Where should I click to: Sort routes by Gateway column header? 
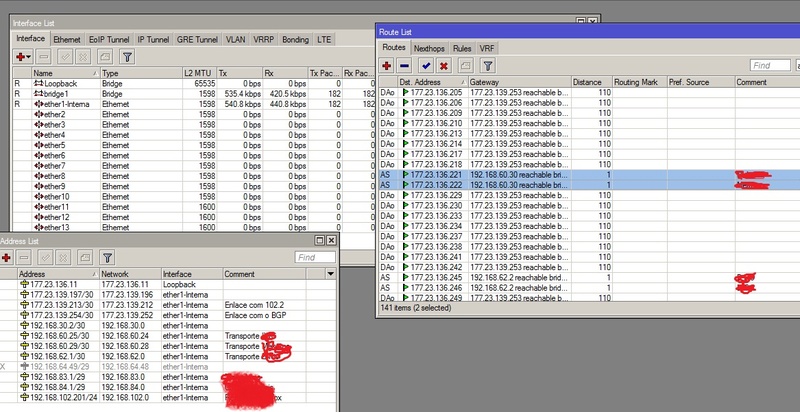[520, 82]
